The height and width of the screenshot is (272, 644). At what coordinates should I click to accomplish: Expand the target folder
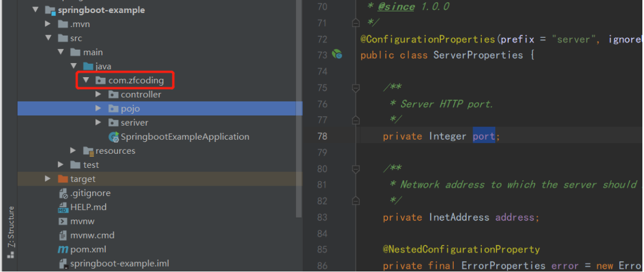coord(48,179)
